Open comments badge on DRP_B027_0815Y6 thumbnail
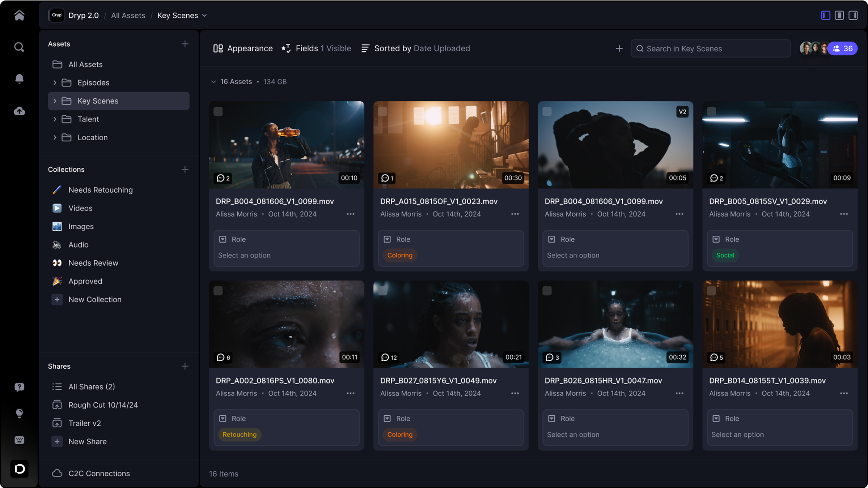 (389, 358)
